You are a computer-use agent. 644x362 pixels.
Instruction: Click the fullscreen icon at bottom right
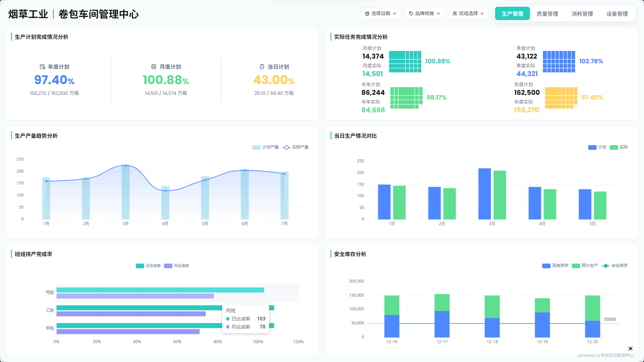tap(630, 349)
